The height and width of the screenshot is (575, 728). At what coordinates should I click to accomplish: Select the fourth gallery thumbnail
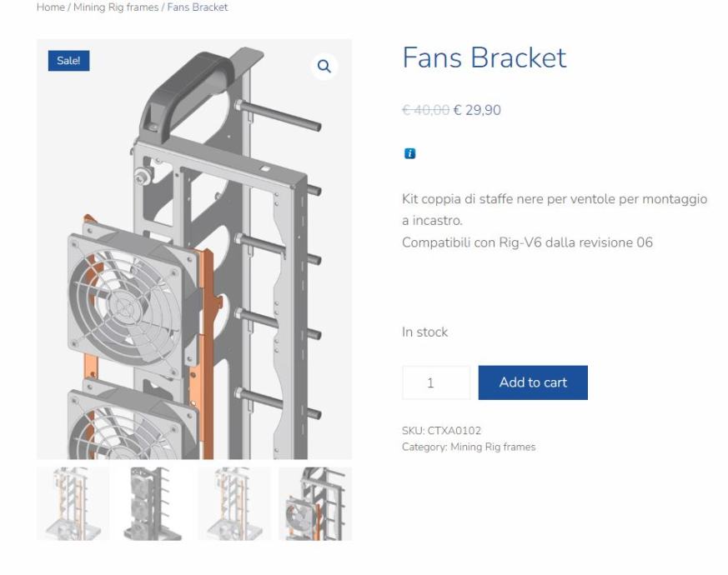(x=315, y=503)
